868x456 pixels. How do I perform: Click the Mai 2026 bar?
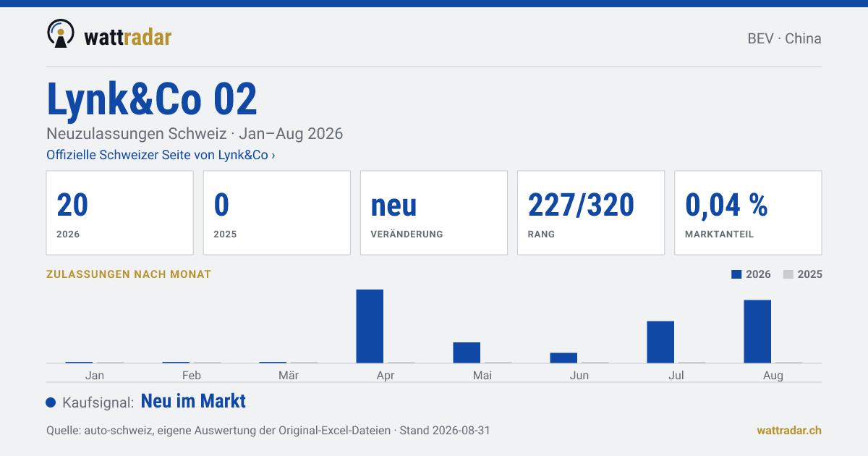(467, 352)
